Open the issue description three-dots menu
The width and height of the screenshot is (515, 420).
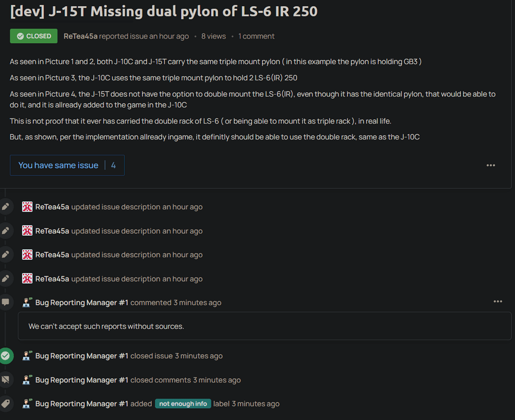(x=490, y=165)
